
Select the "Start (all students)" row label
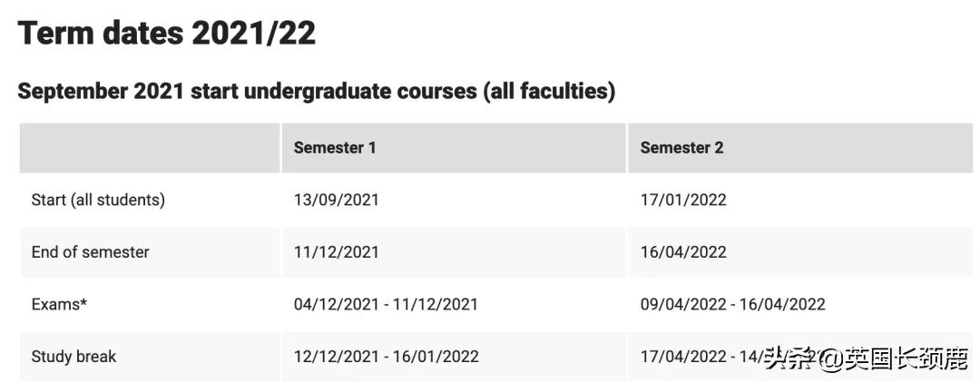(98, 200)
